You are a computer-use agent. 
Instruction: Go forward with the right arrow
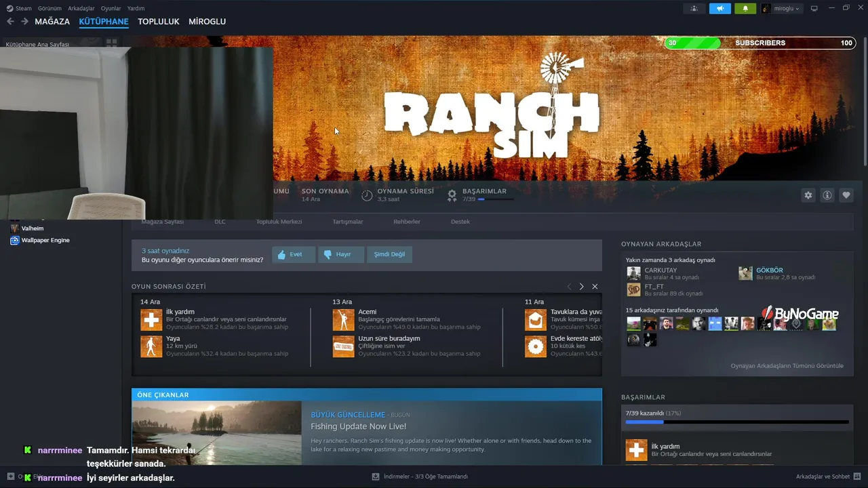pos(24,22)
